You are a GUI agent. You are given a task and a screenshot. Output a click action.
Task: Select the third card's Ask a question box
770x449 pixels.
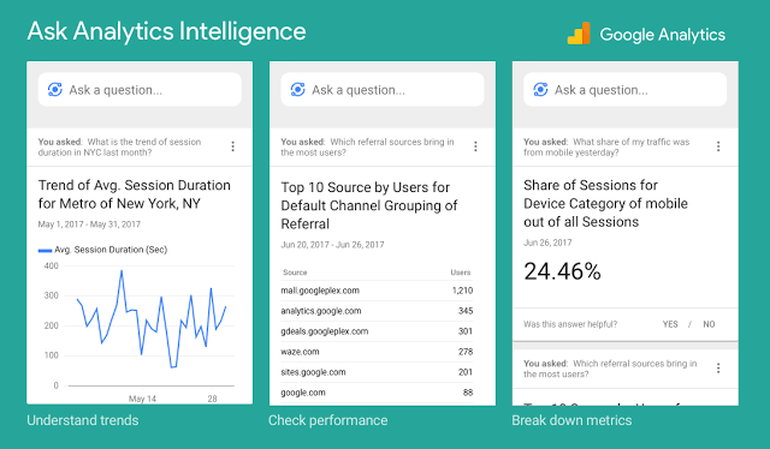click(x=636, y=90)
